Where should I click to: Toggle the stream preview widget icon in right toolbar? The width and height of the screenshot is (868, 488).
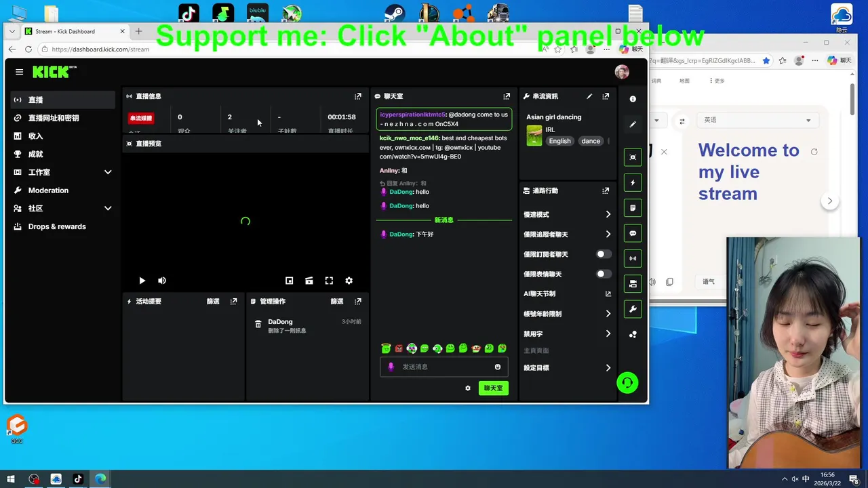click(x=633, y=157)
